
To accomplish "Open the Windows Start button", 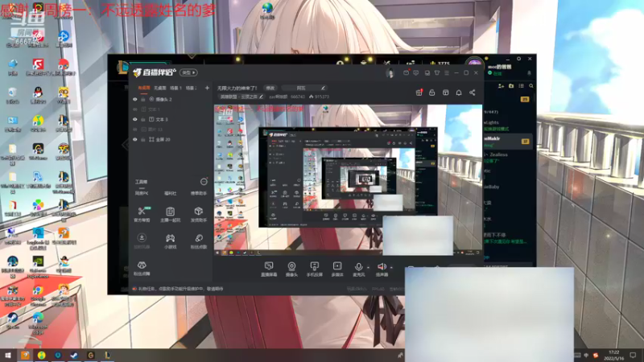I will [7, 356].
